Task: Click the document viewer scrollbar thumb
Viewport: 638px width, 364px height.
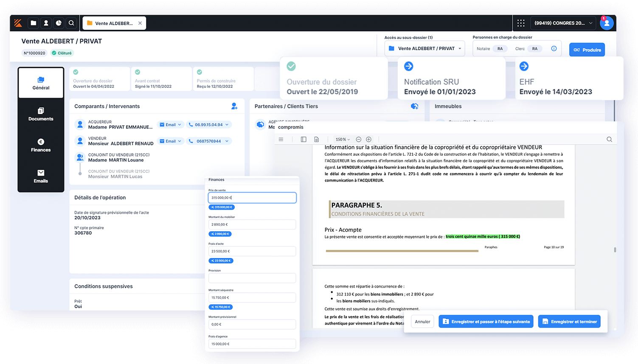Action: pos(615,250)
